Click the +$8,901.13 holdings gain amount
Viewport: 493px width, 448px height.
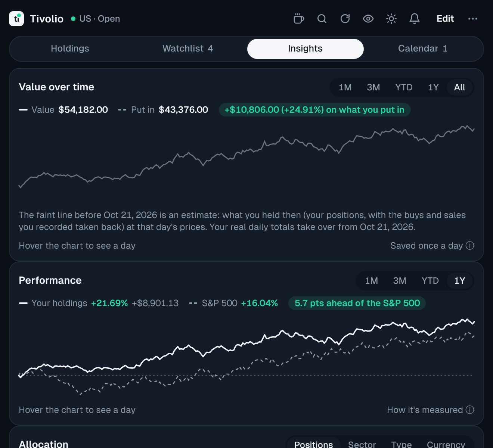click(x=155, y=303)
